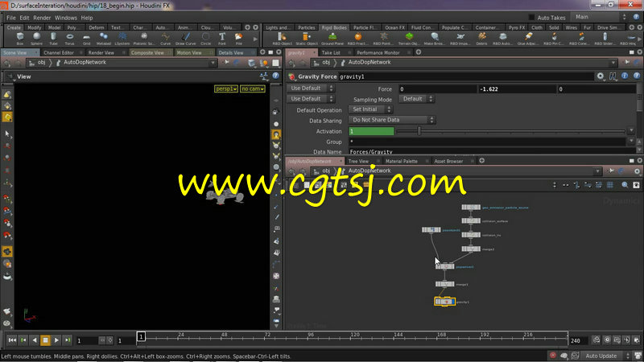Screen dimensions: 644x362
Task: Open the parameter pane gear menu
Action: (601, 76)
